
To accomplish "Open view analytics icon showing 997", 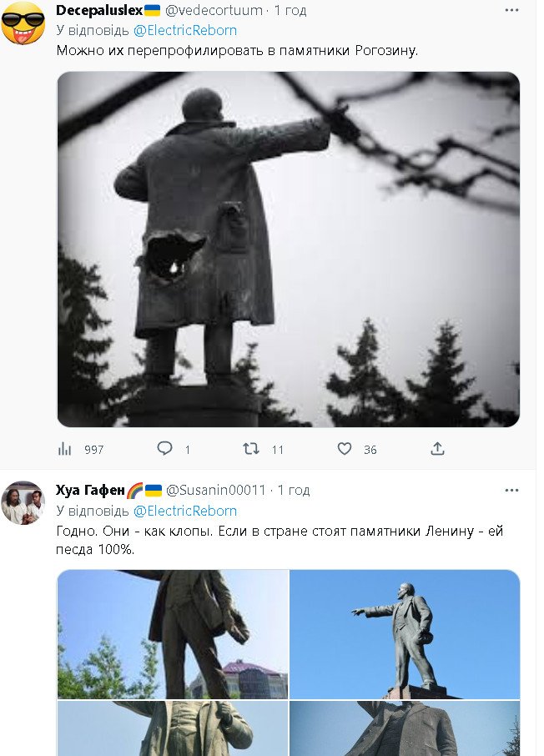I will 64,450.
